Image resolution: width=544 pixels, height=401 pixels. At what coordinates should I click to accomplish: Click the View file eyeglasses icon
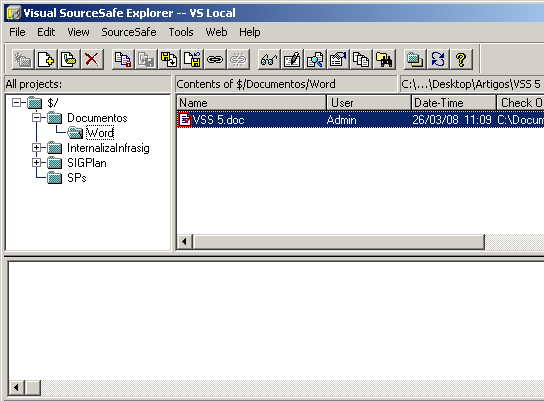(x=269, y=59)
